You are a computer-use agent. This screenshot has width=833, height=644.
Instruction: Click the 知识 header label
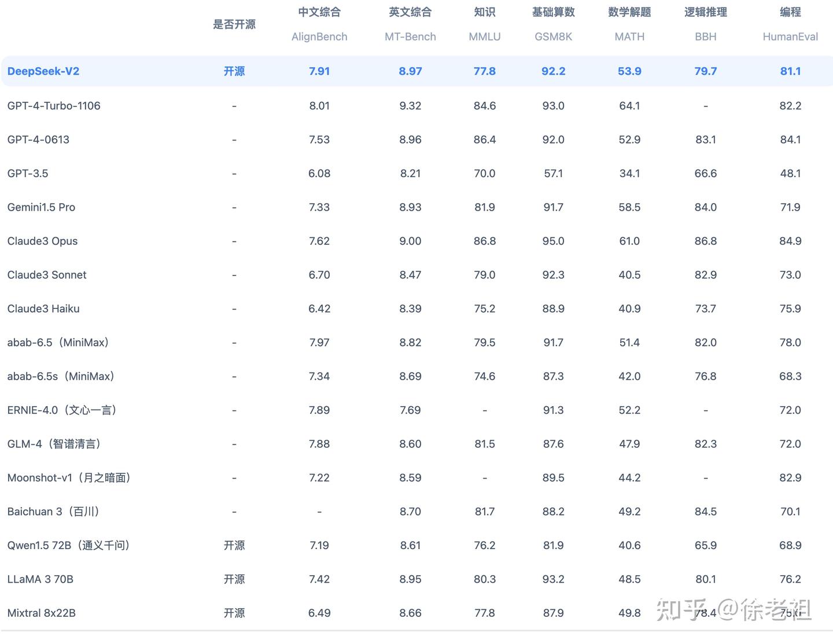click(x=485, y=12)
